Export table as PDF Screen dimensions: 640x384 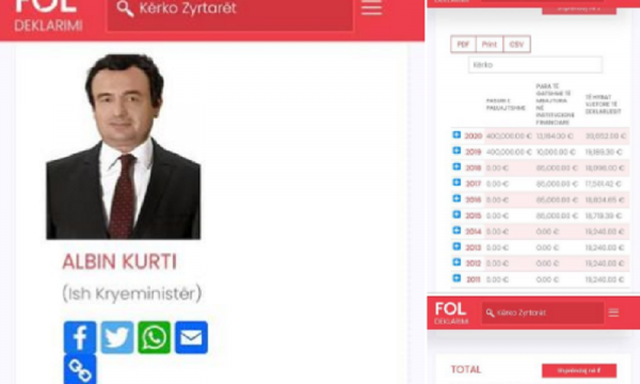coord(463,44)
